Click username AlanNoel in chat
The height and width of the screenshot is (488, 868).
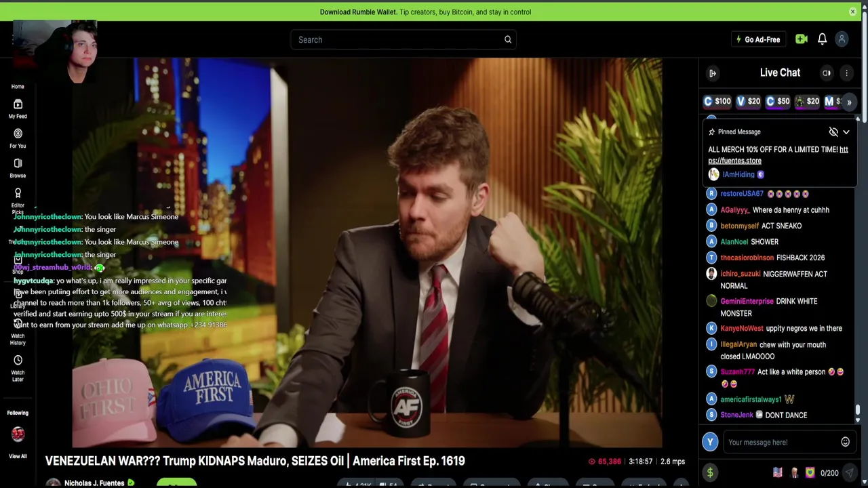(734, 242)
